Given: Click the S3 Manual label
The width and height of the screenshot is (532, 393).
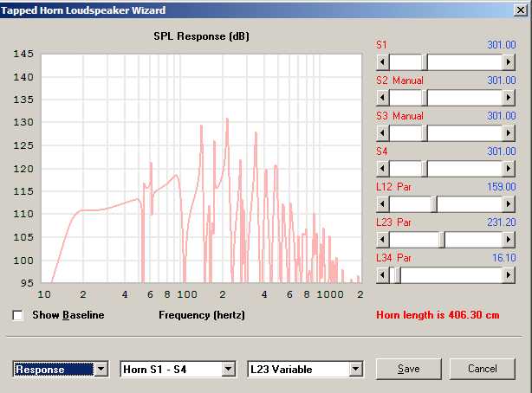Looking at the screenshot, I should click(399, 116).
